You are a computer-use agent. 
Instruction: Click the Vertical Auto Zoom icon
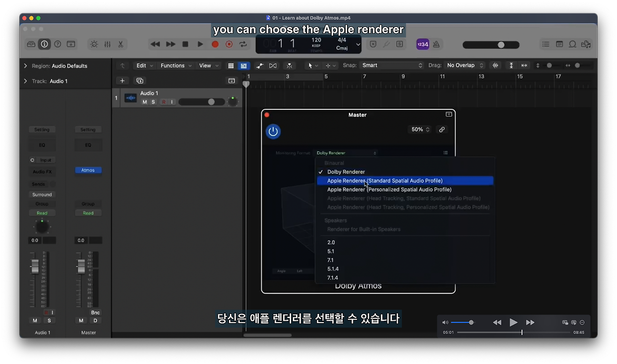[x=511, y=65]
